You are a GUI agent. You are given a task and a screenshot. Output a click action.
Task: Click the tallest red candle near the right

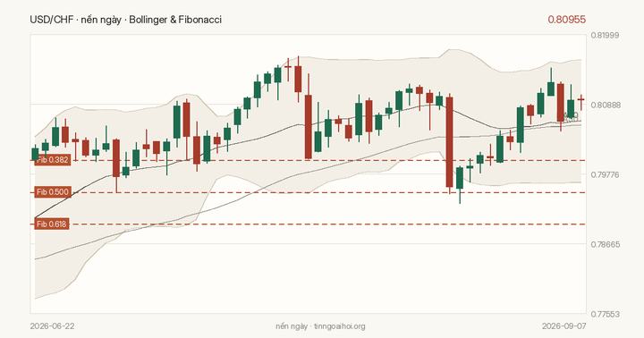tap(449, 141)
